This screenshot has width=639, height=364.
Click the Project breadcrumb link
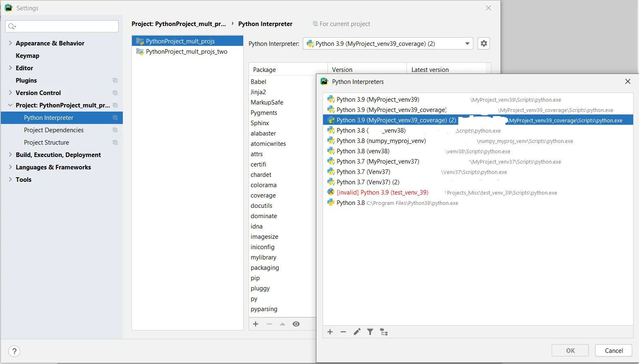click(179, 24)
